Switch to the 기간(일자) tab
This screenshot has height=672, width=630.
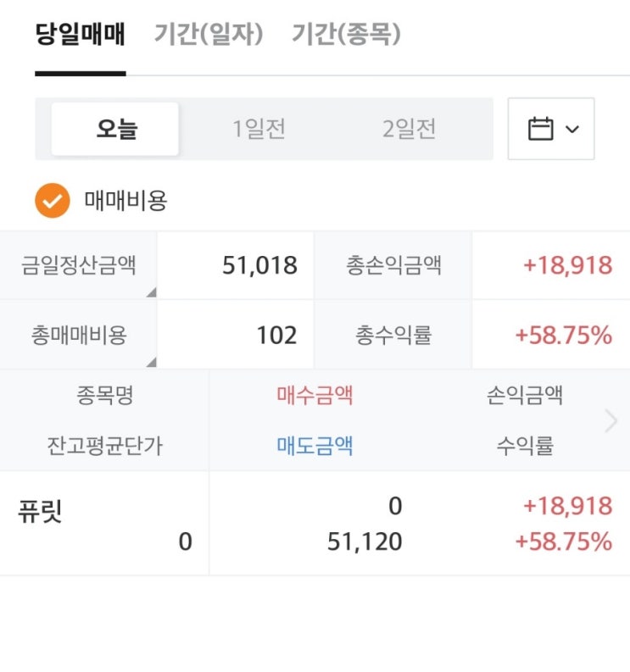pos(209,34)
